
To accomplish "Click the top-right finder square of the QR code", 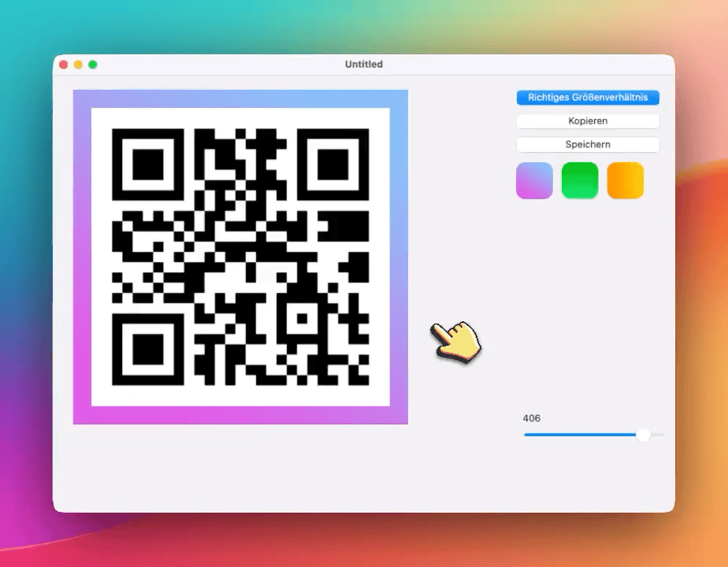I will pos(333,165).
